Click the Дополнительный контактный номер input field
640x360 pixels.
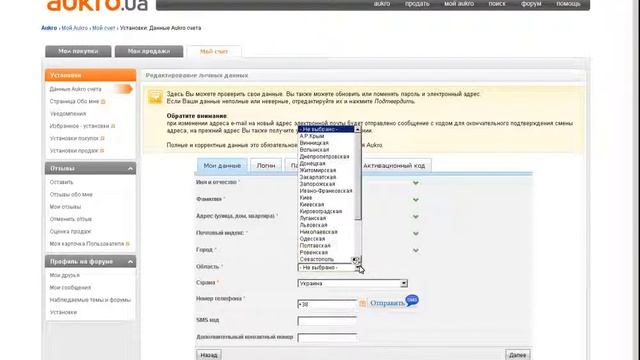[327, 338]
